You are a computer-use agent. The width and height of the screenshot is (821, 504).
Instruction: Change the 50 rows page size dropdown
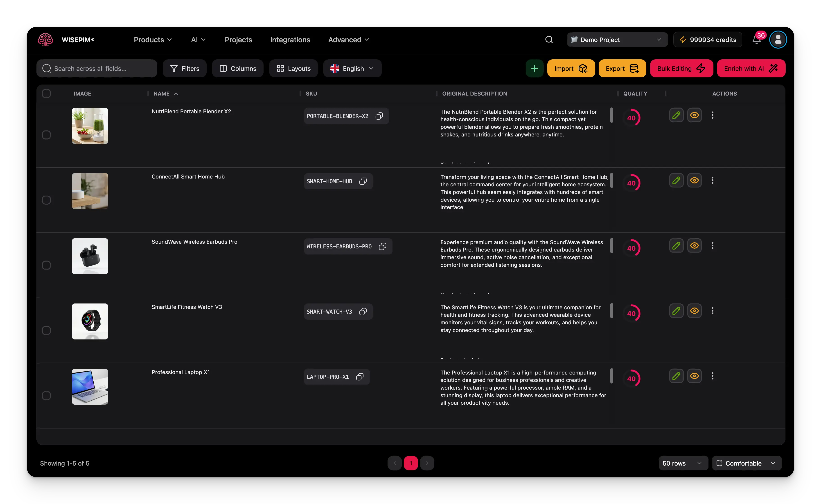point(683,463)
